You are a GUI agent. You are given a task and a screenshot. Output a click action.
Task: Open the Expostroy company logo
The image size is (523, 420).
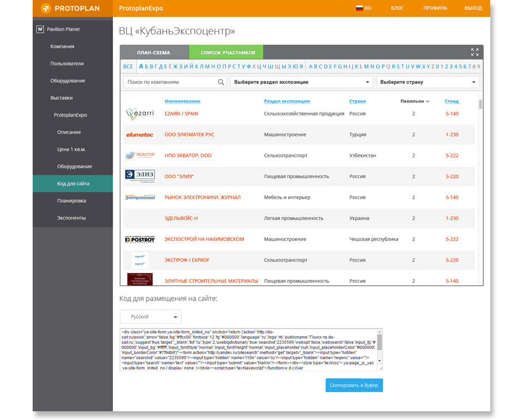pyautogui.click(x=140, y=239)
